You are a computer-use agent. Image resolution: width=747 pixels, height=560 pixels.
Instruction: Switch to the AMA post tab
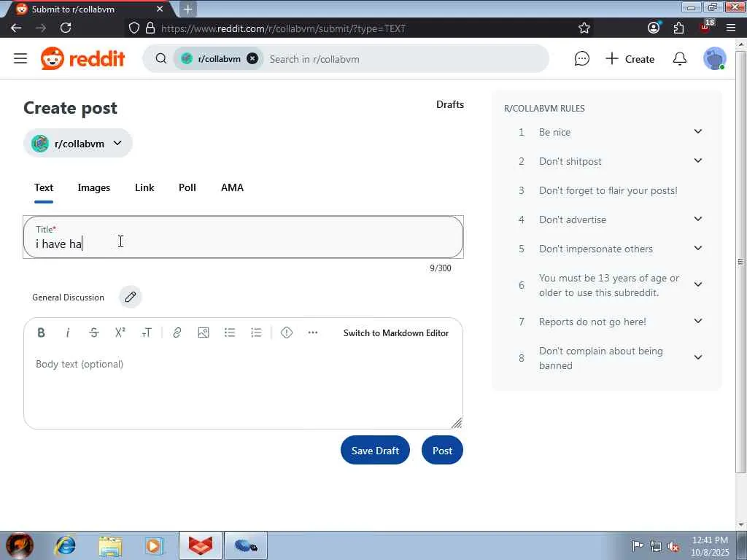coord(232,187)
